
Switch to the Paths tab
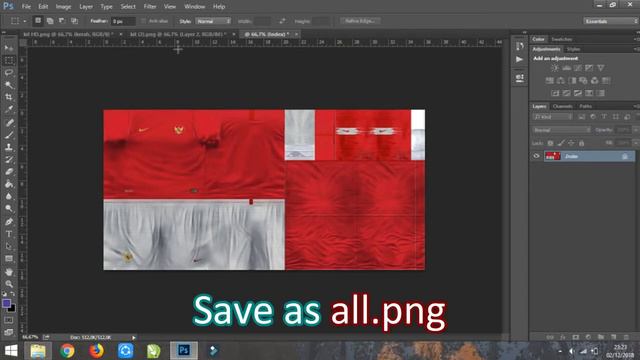(586, 106)
